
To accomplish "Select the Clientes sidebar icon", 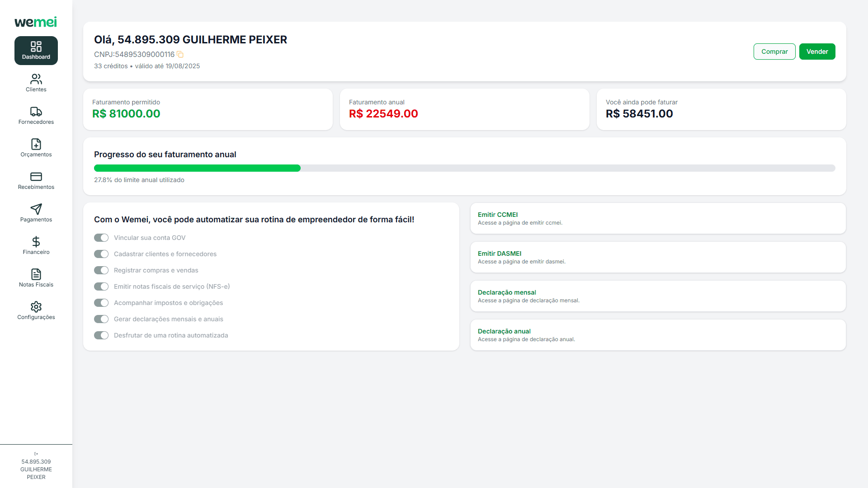I will point(36,80).
